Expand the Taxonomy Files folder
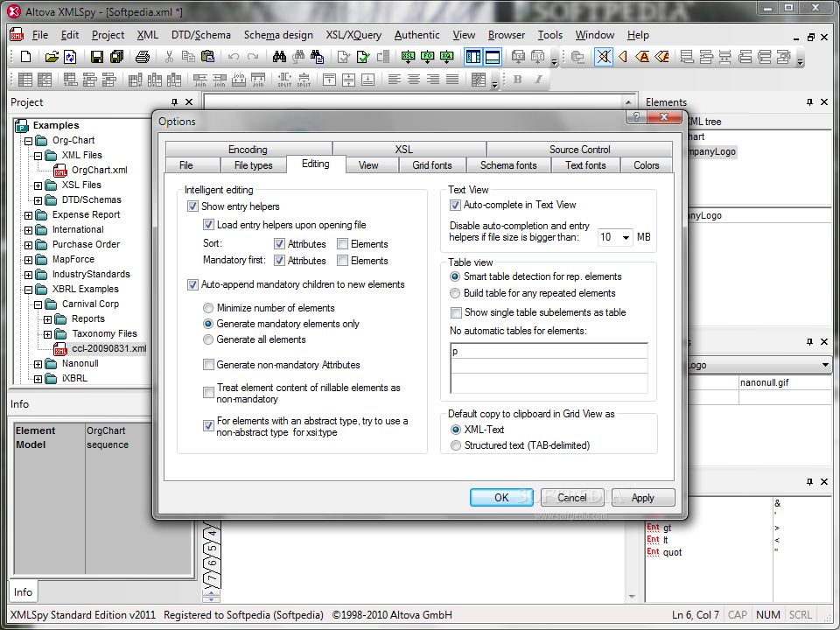The width and height of the screenshot is (840, 630). 47,334
